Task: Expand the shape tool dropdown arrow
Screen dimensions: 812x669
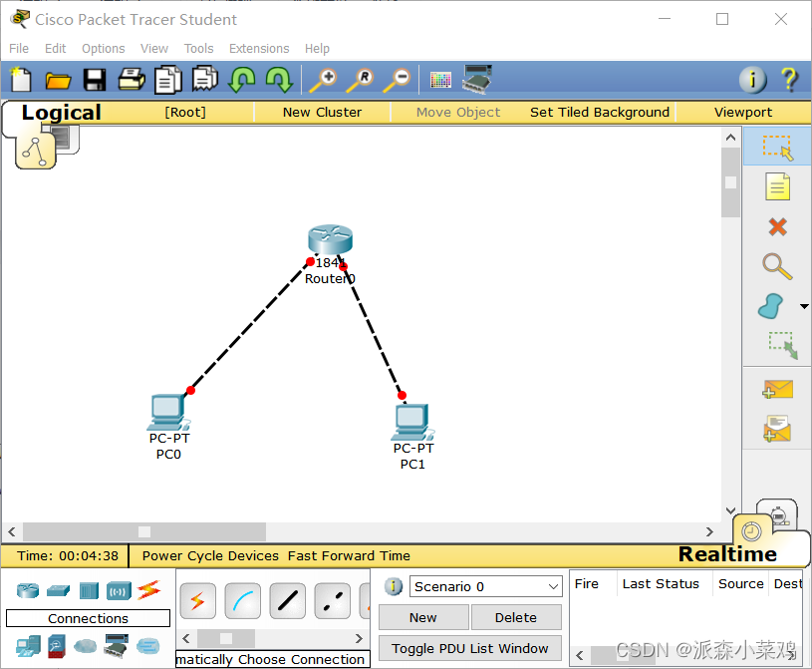Action: pyautogui.click(x=804, y=306)
